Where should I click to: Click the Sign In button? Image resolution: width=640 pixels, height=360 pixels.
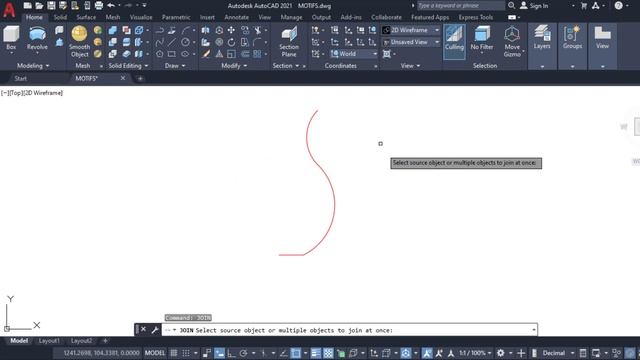click(534, 6)
